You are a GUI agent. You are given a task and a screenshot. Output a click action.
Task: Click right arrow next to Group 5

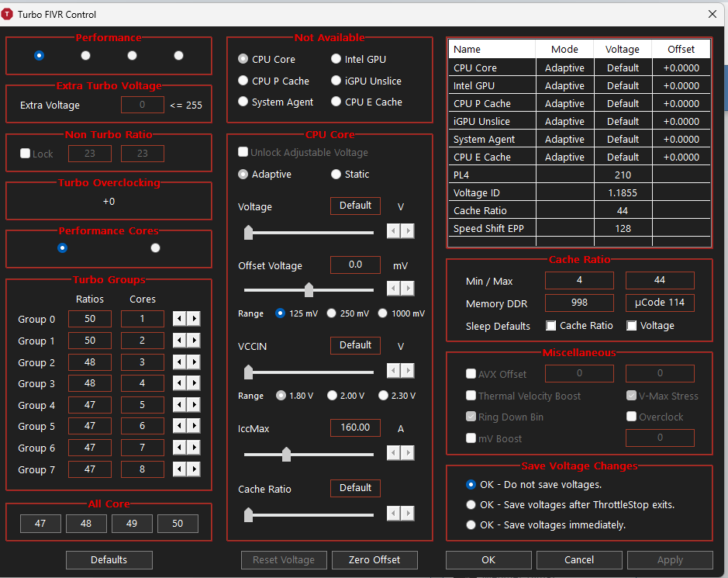point(194,426)
